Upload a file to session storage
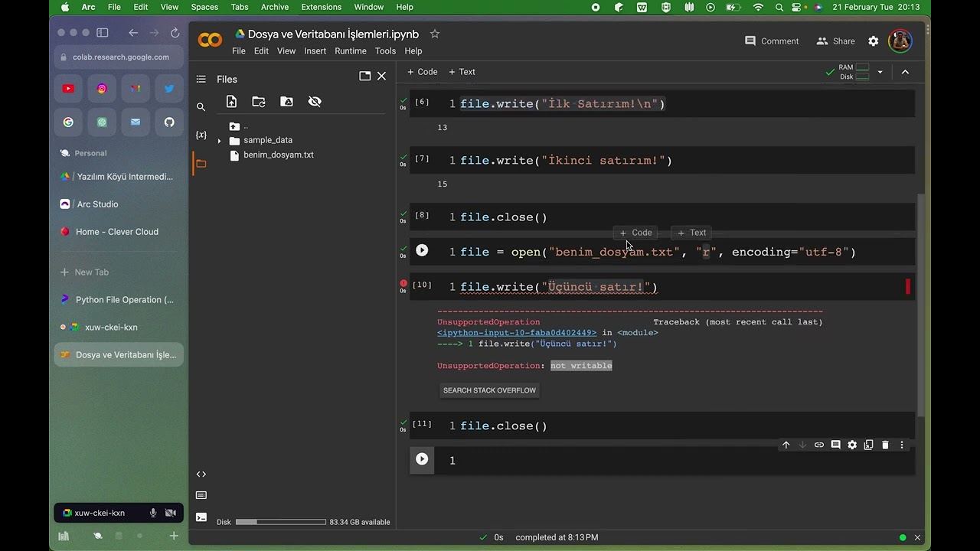The height and width of the screenshot is (551, 980). [231, 102]
